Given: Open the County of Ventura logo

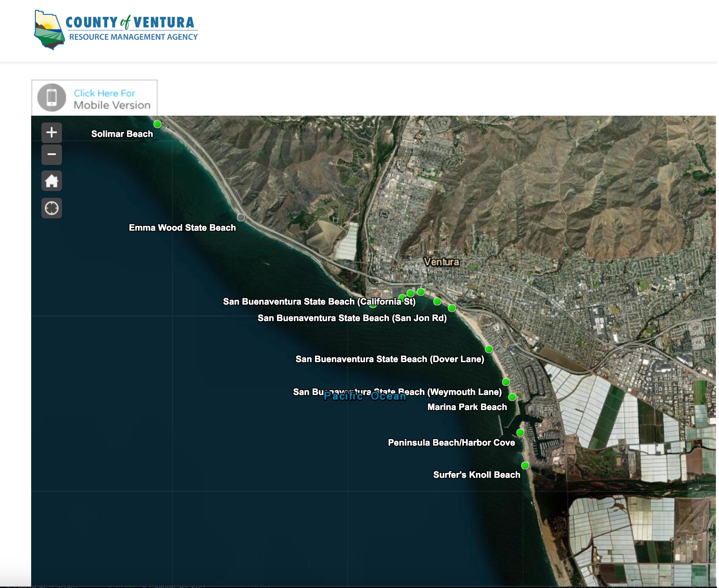Looking at the screenshot, I should click(116, 30).
